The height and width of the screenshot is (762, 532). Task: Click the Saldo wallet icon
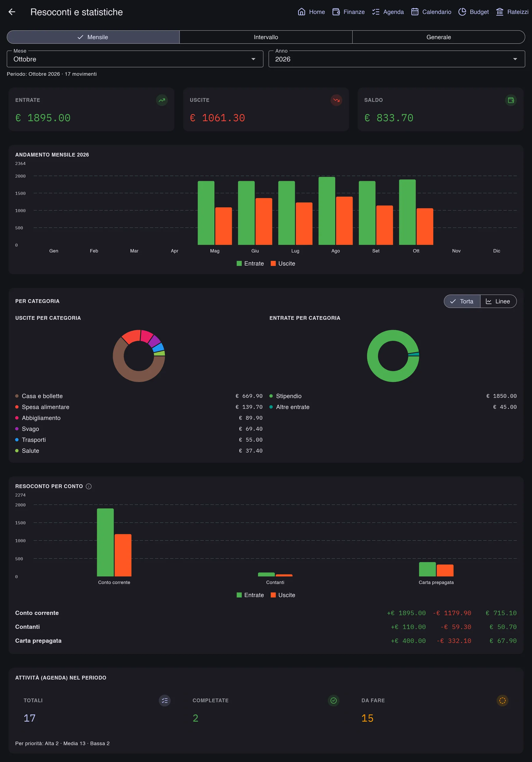point(511,100)
